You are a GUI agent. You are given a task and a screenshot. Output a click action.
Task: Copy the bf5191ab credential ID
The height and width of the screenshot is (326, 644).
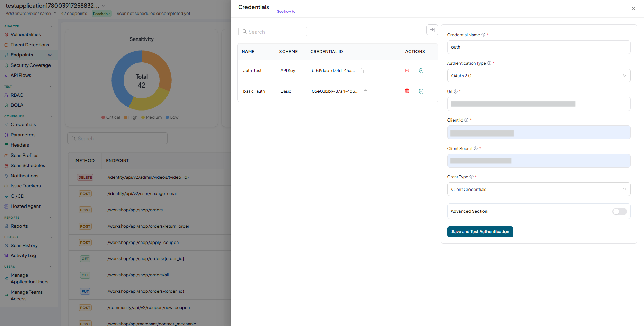tap(361, 71)
